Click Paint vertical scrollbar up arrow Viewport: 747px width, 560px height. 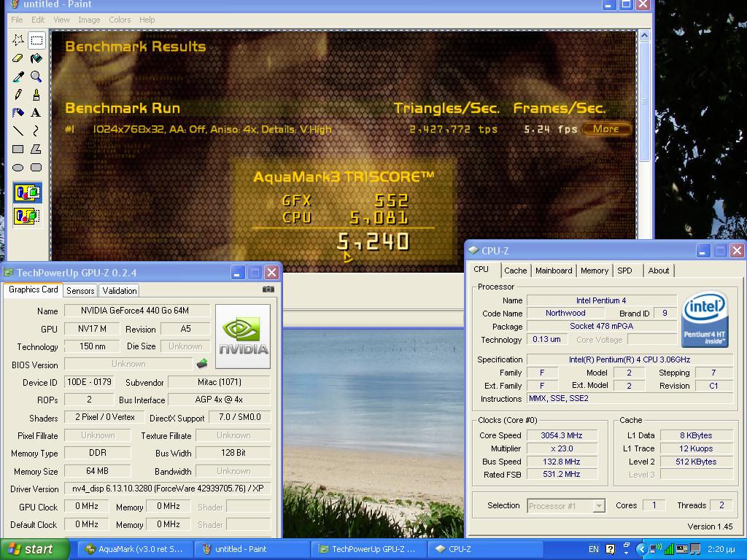644,35
